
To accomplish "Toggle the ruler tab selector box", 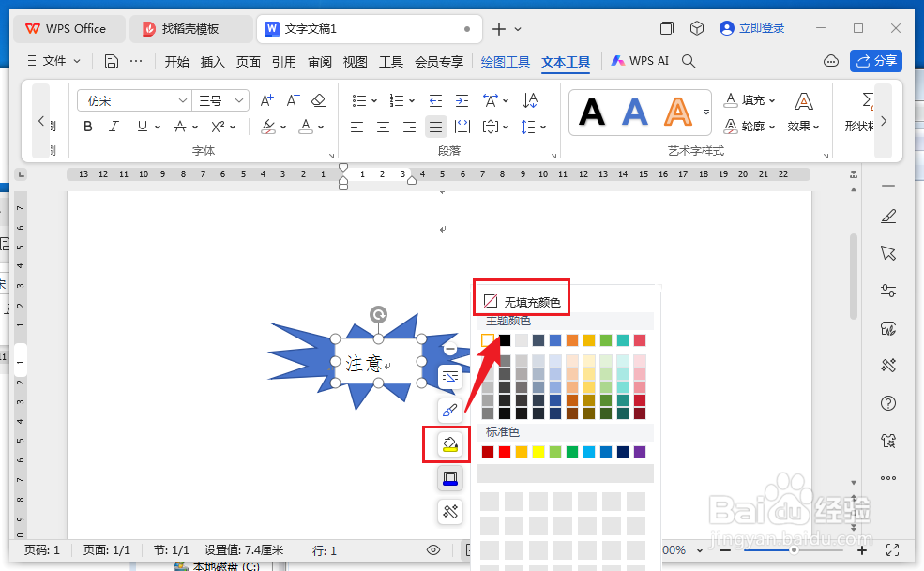I will click(22, 174).
